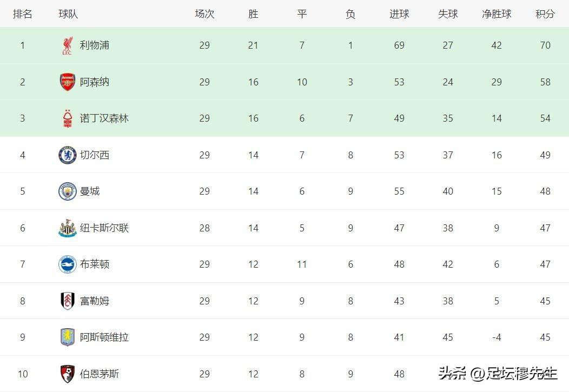Open the 利物浦 team name link
The height and width of the screenshot is (392, 569).
click(x=95, y=45)
